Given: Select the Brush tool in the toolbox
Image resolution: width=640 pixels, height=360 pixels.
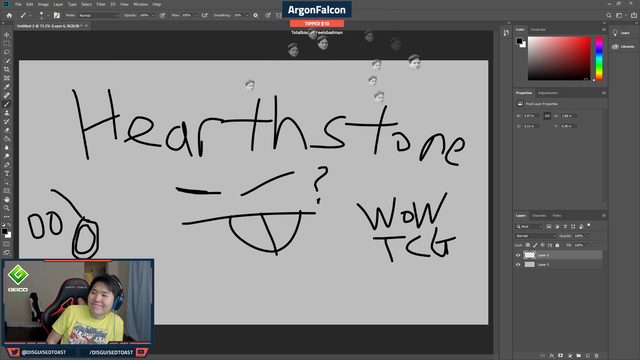Looking at the screenshot, I should click(7, 104).
